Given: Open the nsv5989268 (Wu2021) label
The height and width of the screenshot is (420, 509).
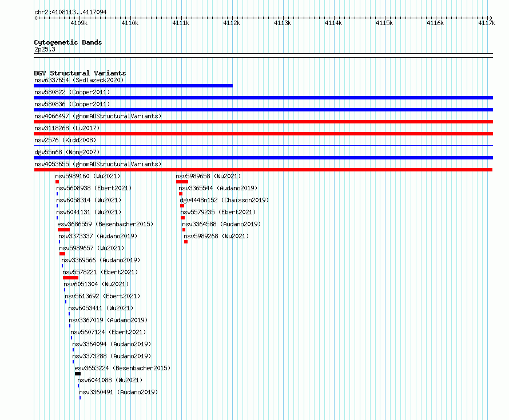Looking at the screenshot, I should tap(216, 236).
